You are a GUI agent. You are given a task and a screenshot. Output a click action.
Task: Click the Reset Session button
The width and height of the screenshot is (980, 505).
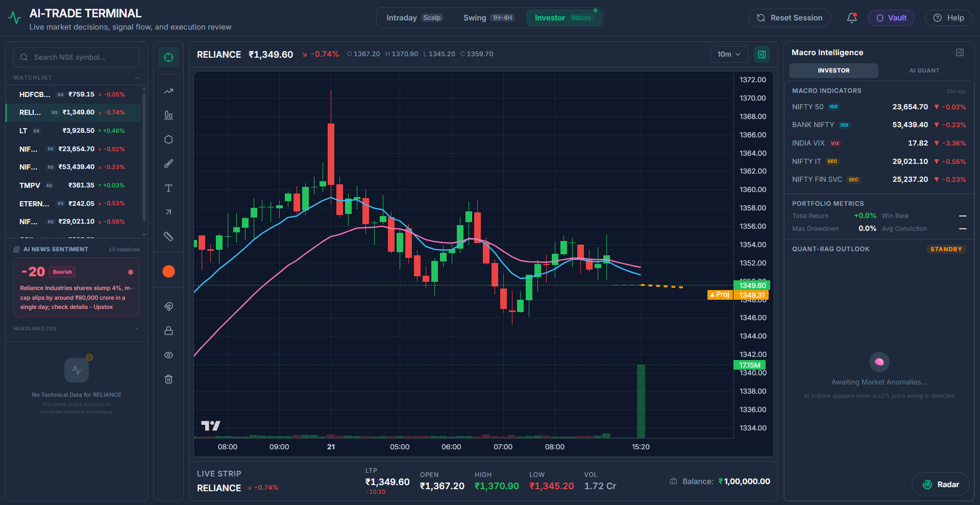789,18
